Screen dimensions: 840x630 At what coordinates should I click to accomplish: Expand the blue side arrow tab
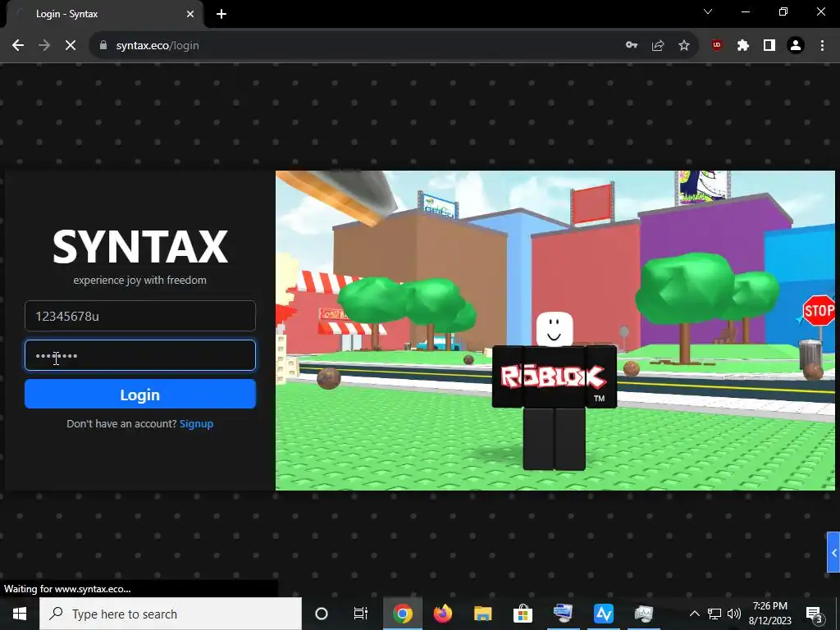(x=833, y=552)
